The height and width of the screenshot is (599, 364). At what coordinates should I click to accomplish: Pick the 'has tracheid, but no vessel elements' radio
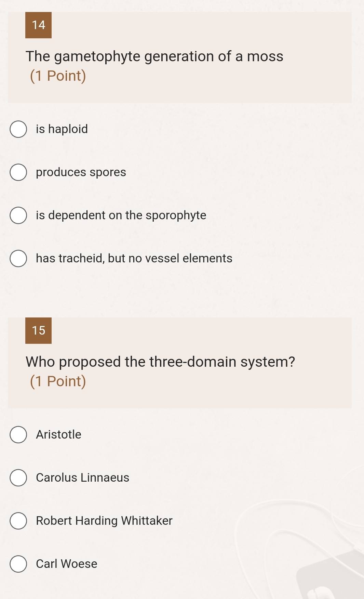(18, 259)
